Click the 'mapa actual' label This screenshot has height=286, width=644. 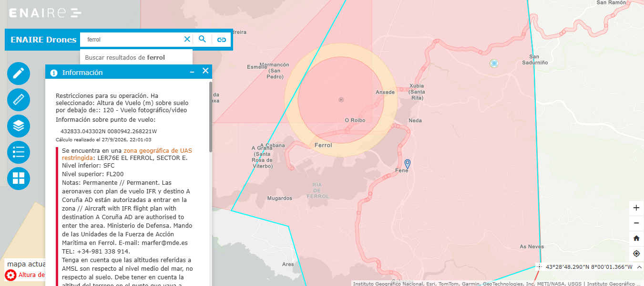pos(26,264)
